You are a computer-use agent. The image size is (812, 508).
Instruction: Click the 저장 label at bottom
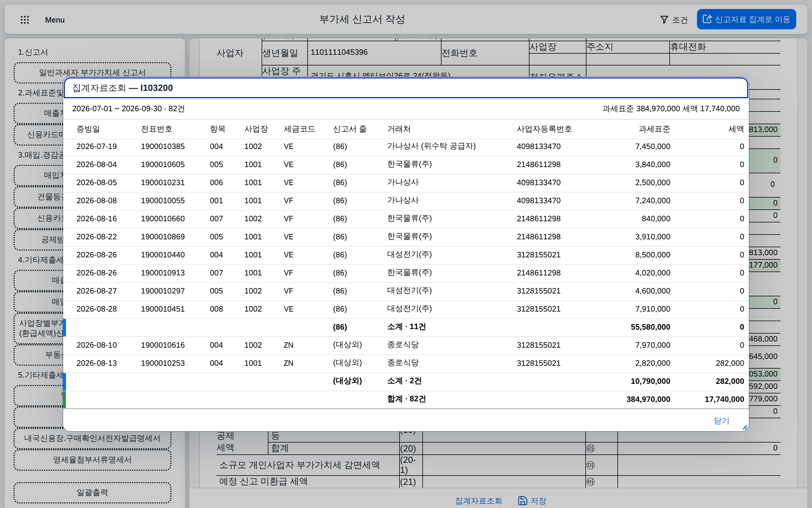click(539, 501)
